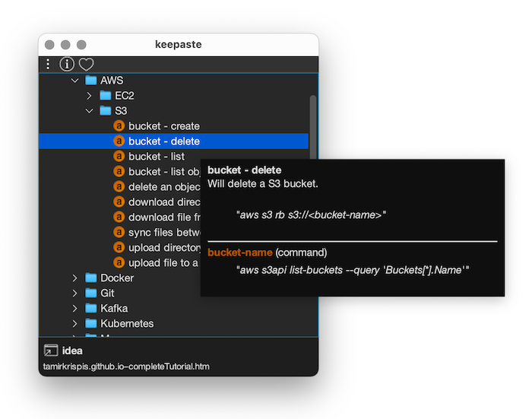The image size is (532, 419).
Task: Click the icon beside sync files
Action: (x=119, y=232)
